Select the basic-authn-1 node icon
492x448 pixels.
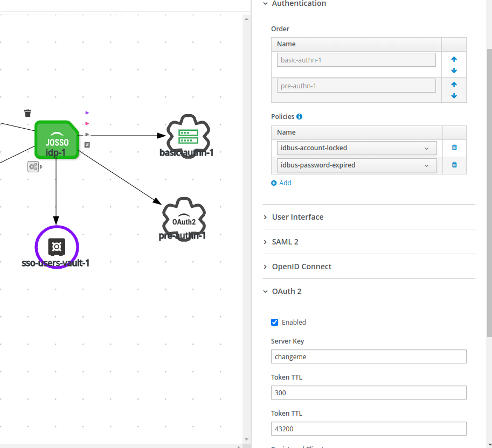coord(188,136)
